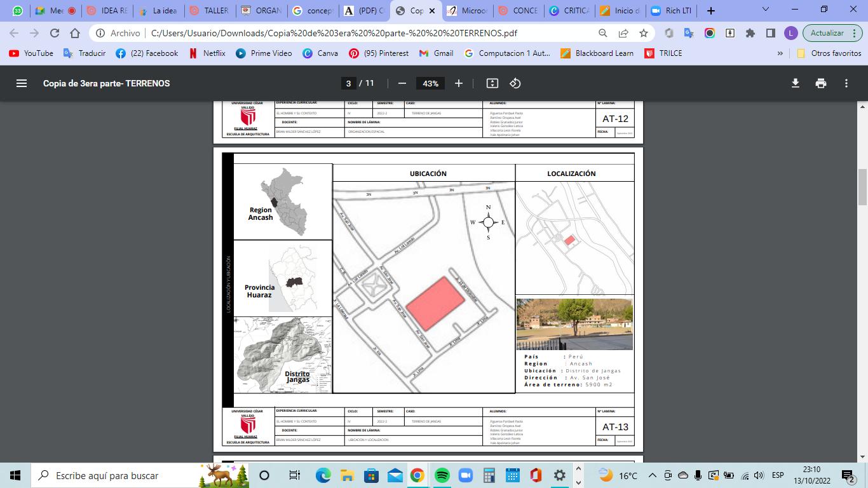Viewport: 868px width, 488px height.
Task: Download the PDF file
Action: pyautogui.click(x=795, y=83)
